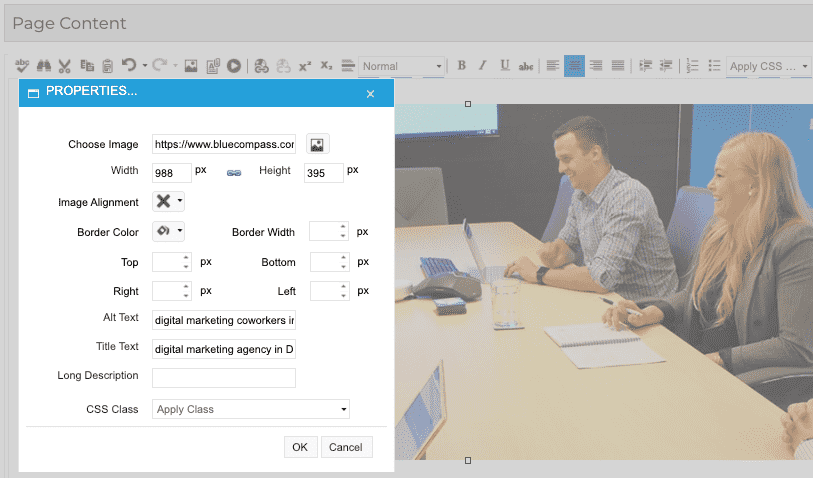Open the undo history arrow
Image resolution: width=813 pixels, height=478 pixels.
click(145, 66)
